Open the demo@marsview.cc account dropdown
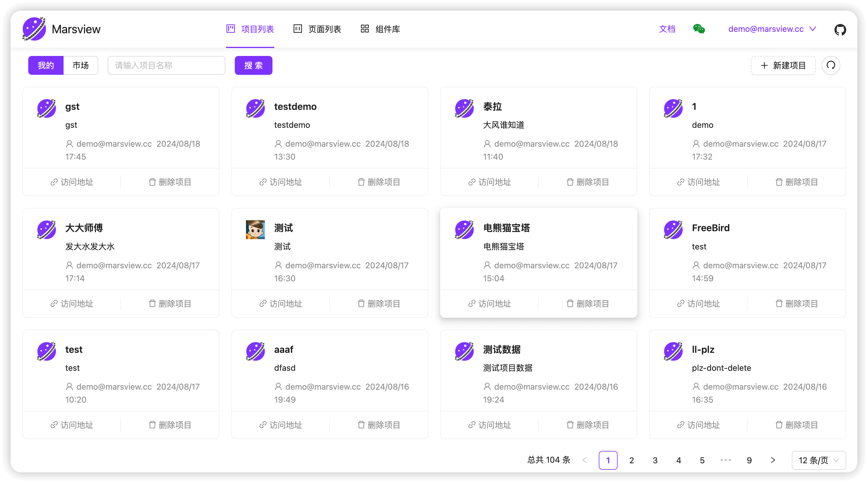The width and height of the screenshot is (868, 483). point(772,29)
